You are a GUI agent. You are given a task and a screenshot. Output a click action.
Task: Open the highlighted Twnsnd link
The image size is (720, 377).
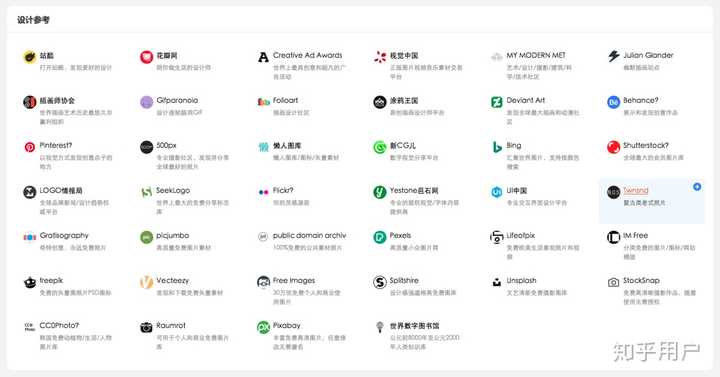tap(636, 191)
